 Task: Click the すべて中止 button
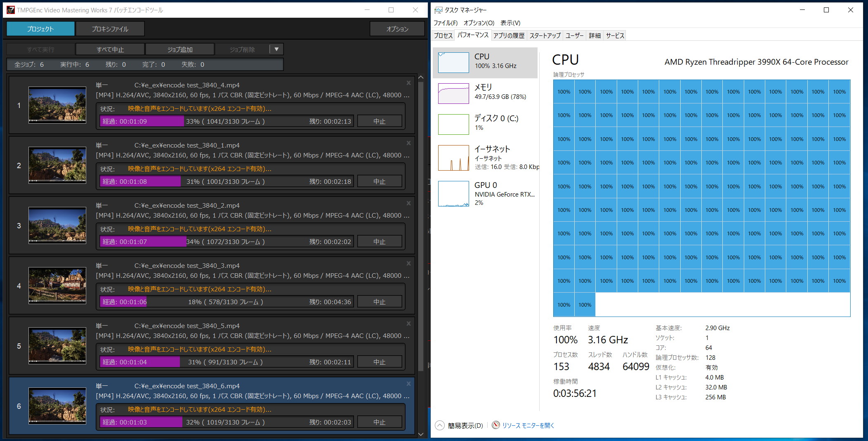point(110,49)
